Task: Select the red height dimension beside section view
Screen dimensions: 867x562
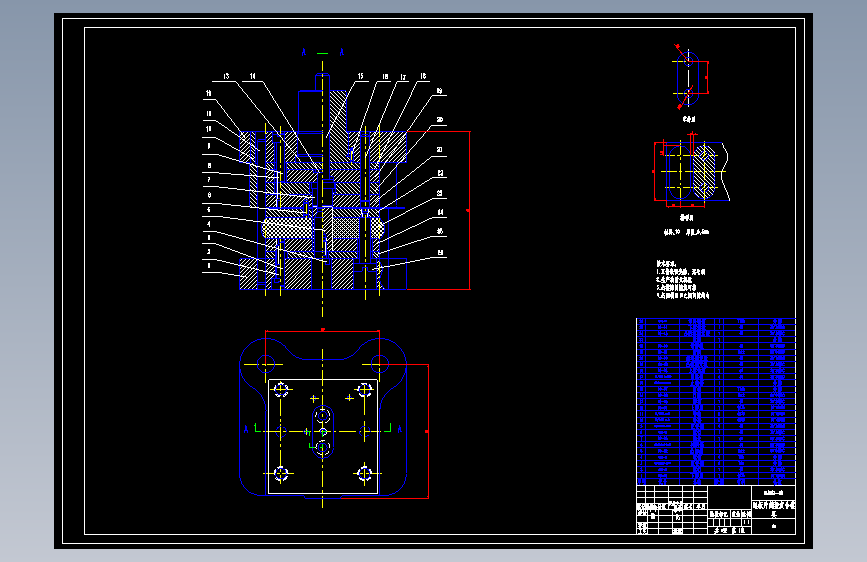Action: (469, 210)
